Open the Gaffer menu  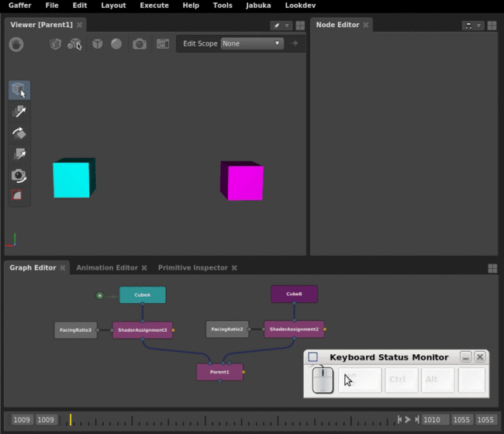20,5
